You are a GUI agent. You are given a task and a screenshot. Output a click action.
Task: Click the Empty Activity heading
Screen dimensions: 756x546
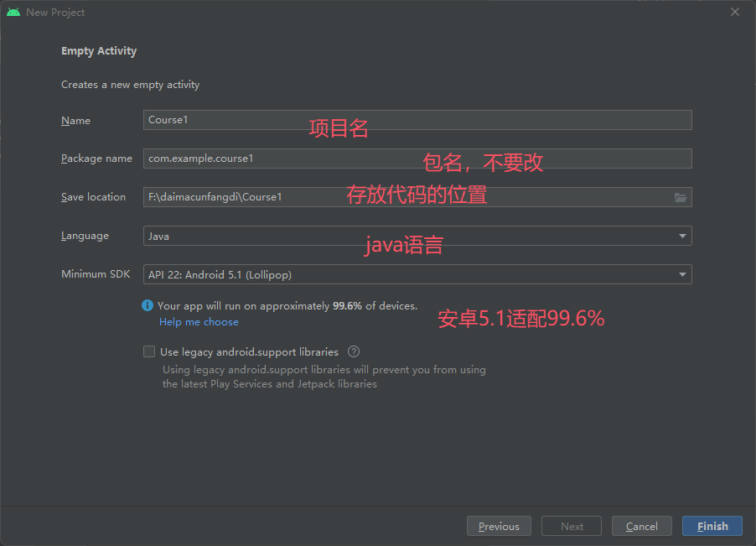[99, 51]
